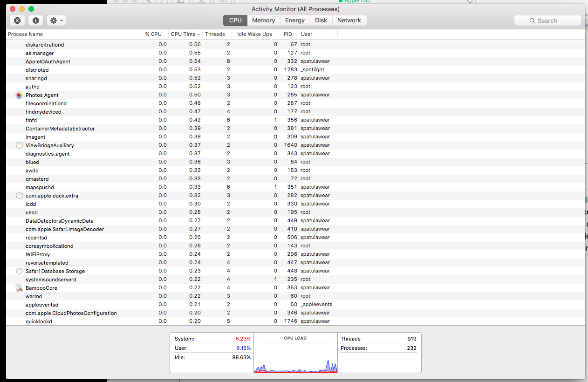
Task: Switch to the Network tab
Action: point(349,20)
